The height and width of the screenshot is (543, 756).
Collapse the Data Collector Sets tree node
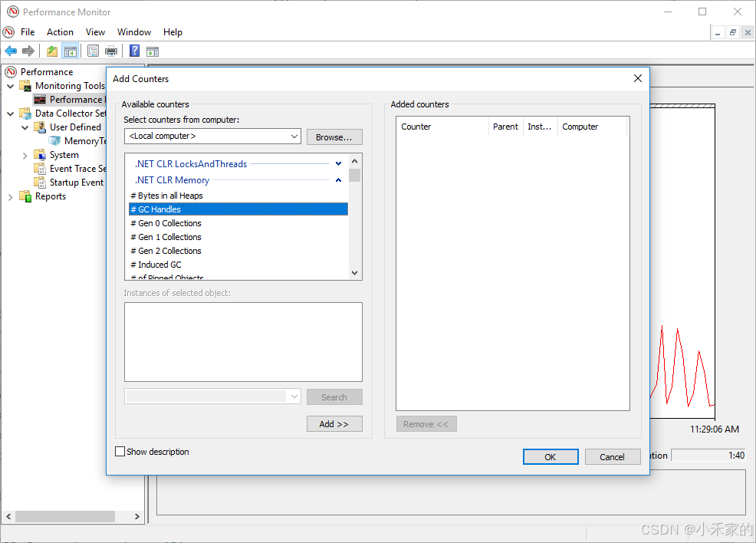pyautogui.click(x=10, y=114)
